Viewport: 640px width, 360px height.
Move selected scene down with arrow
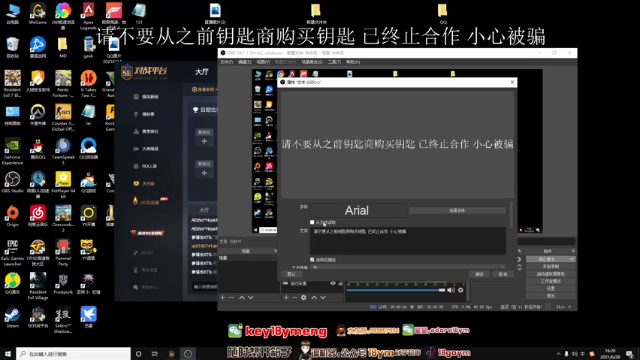coord(251,298)
